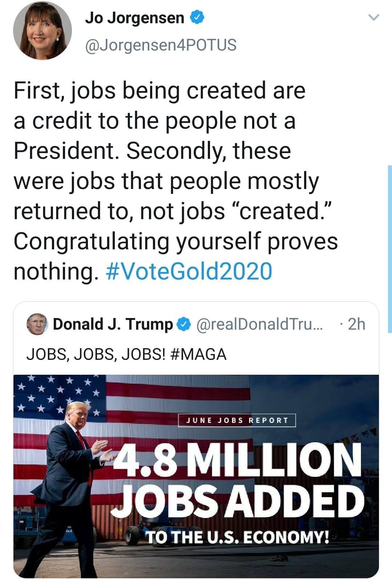Viewport: 392px width, 579px height.
Task: Click the verified badge beside Donald J. Trump
Action: point(184,323)
